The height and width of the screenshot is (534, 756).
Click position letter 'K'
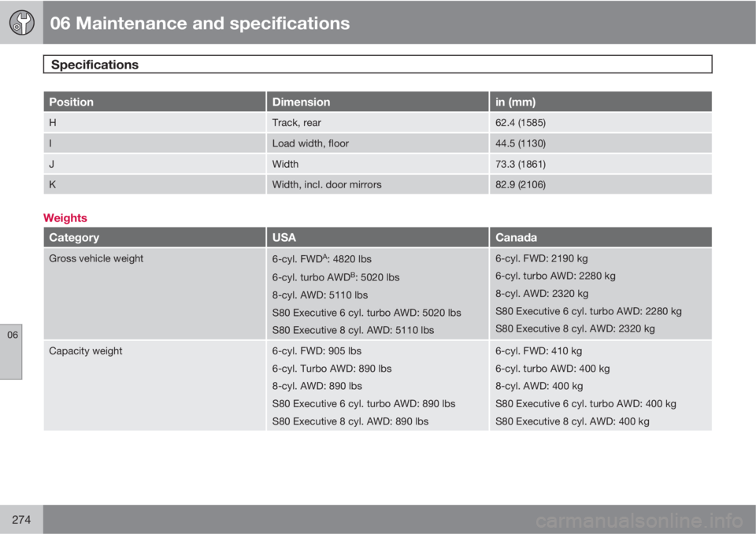tap(53, 185)
